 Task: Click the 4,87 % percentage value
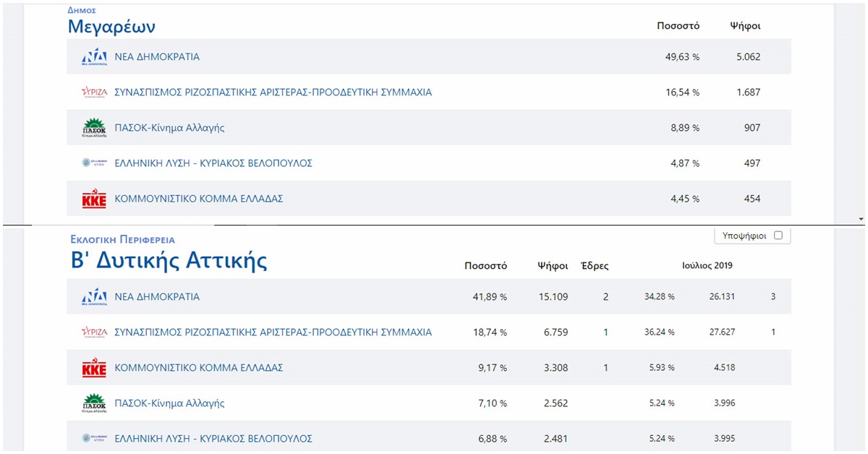coord(685,163)
